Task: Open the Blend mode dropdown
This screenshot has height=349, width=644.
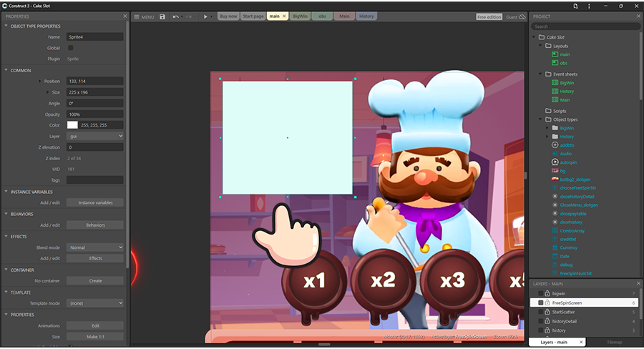Action: click(95, 247)
